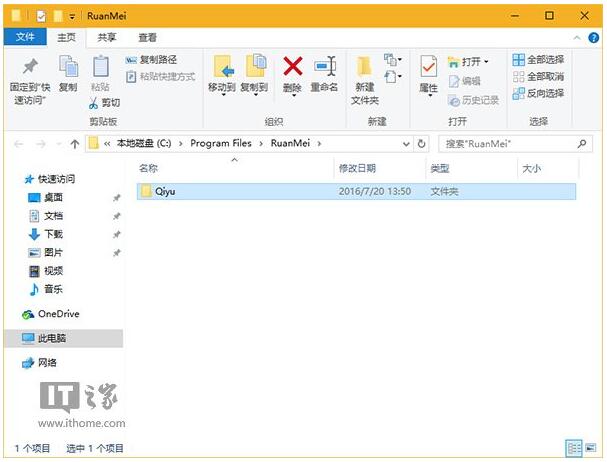
Task: Open Network (网络) in sidebar
Action: (39, 363)
